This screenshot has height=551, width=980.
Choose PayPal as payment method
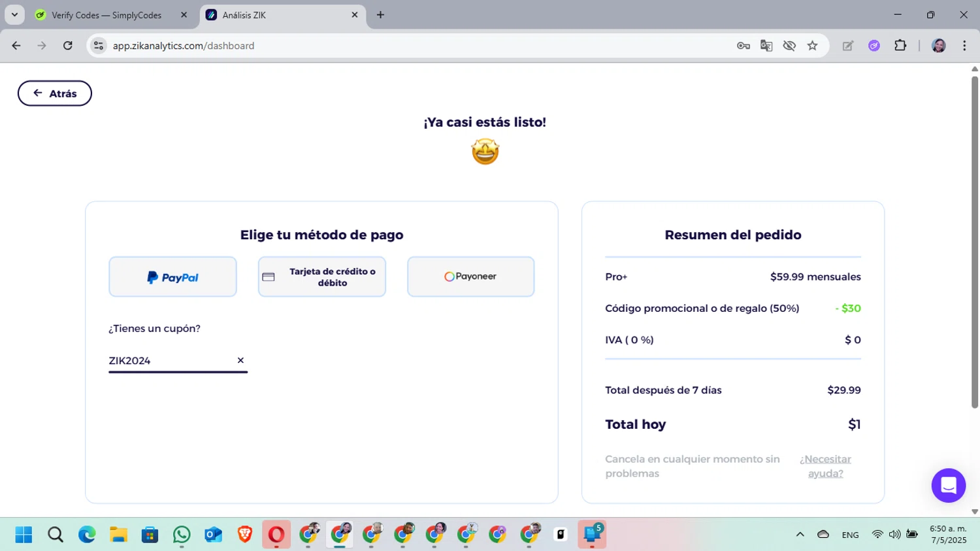172,277
